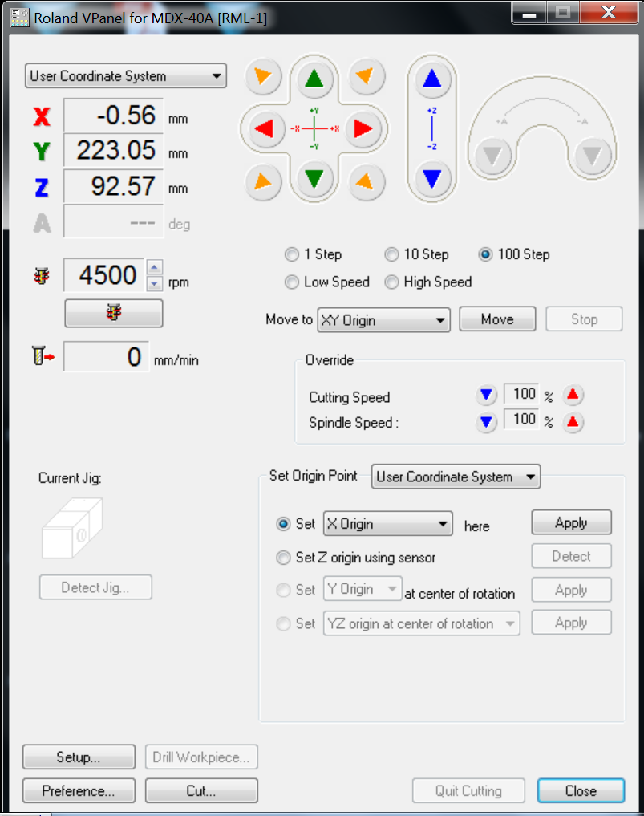Click the upper-right orange diagonal jog arrow

click(367, 77)
